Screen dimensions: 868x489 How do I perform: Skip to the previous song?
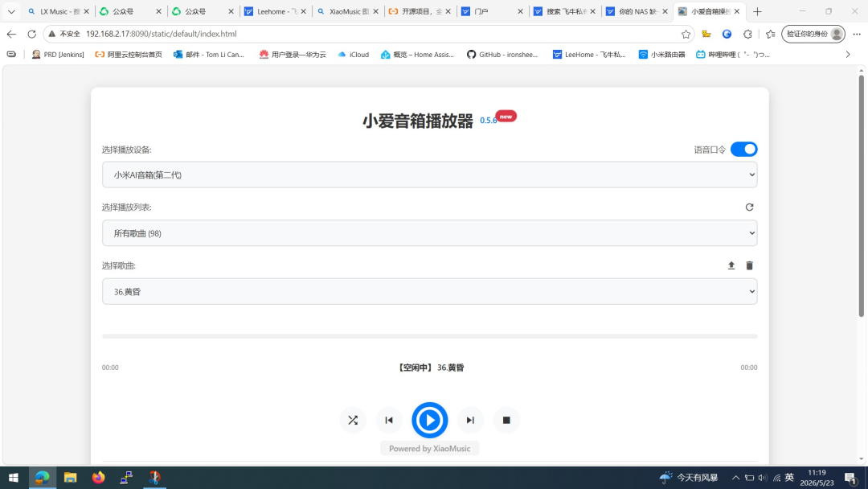(389, 421)
